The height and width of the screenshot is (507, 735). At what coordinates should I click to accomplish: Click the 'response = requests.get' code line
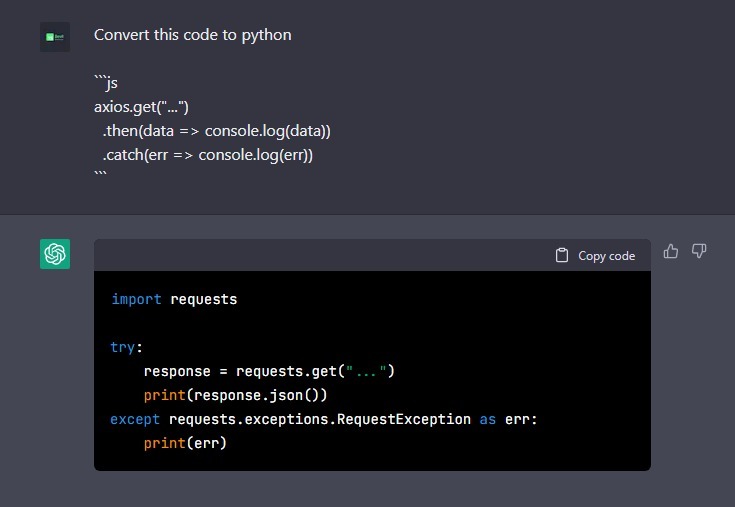tap(269, 371)
